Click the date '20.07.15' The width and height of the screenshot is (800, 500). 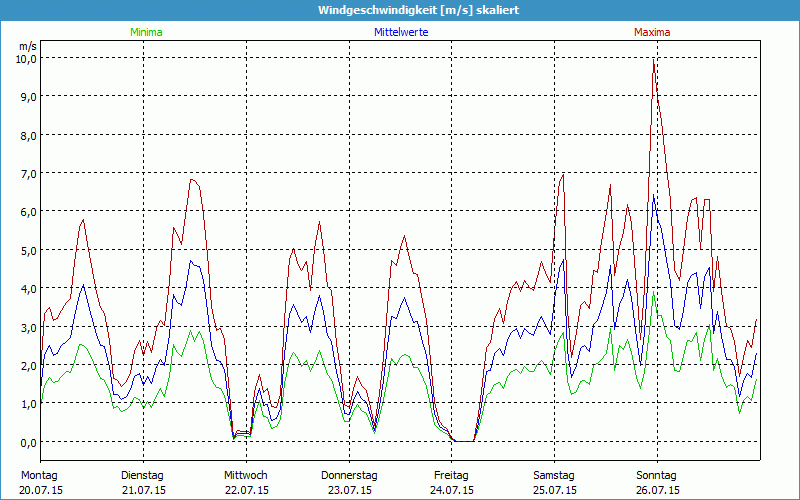click(x=41, y=490)
